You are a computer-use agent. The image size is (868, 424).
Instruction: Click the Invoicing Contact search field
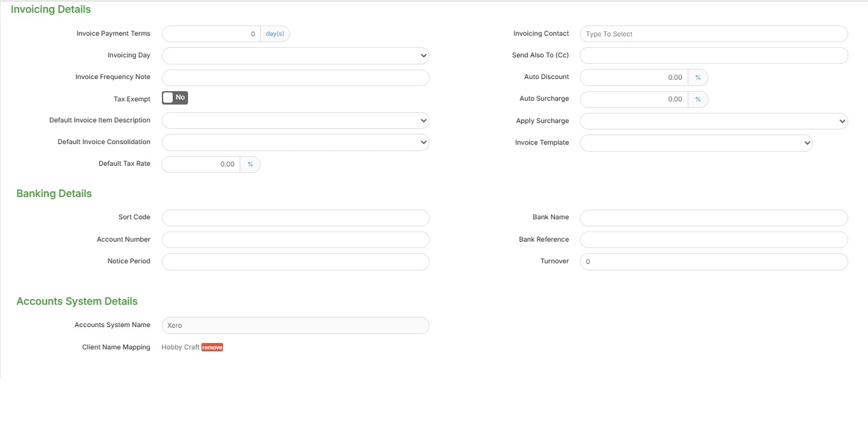point(713,34)
